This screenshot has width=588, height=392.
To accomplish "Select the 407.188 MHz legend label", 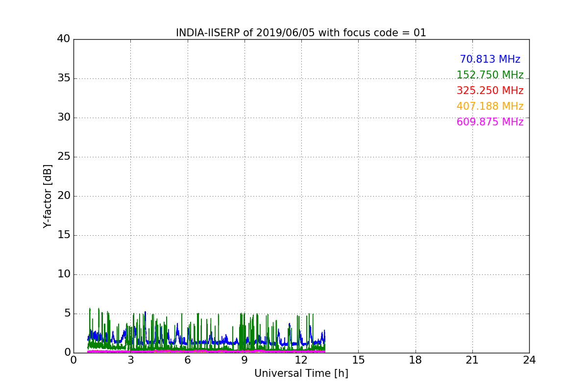I will (x=490, y=106).
